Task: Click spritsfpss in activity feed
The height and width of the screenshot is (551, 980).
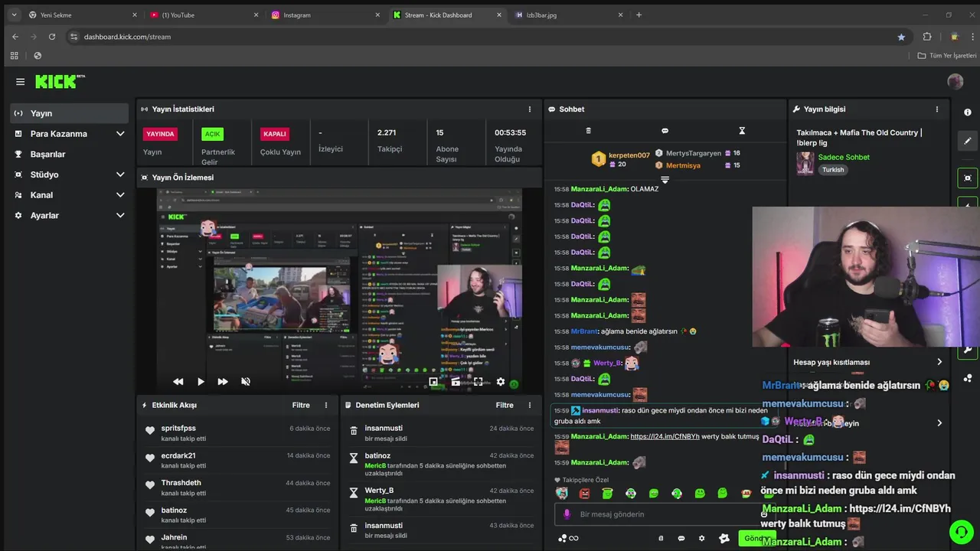Action: 178,428
